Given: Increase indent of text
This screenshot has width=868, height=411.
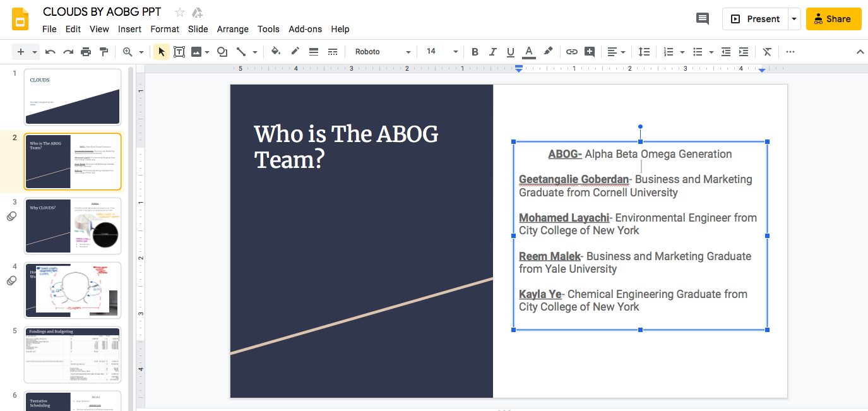Looking at the screenshot, I should pos(744,52).
